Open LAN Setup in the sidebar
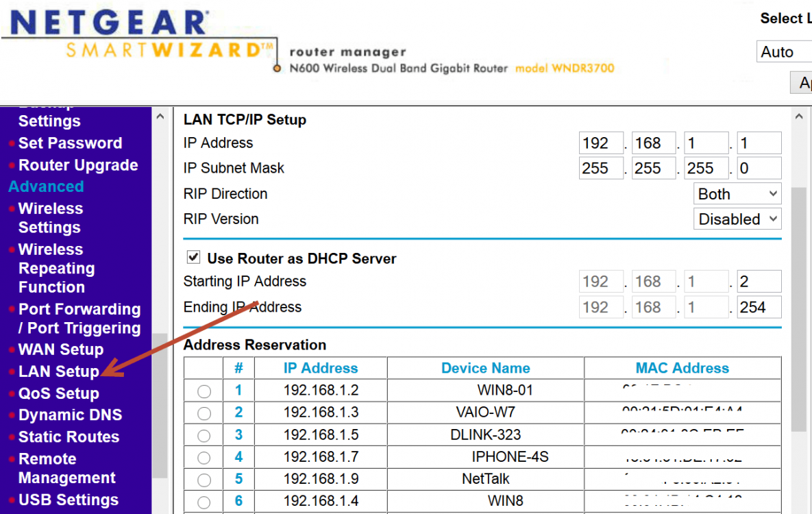Screen dimensions: 812x514 tap(58, 371)
